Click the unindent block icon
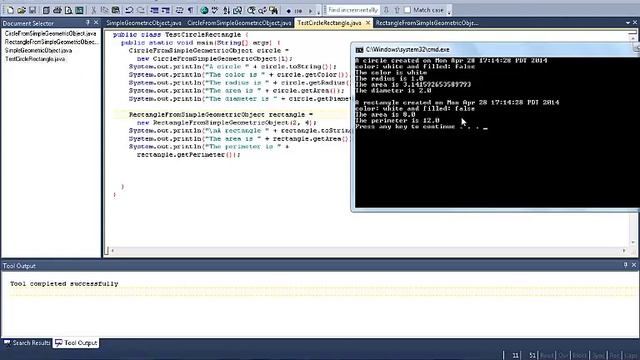Viewport: 640px width, 360px height. pos(154,10)
